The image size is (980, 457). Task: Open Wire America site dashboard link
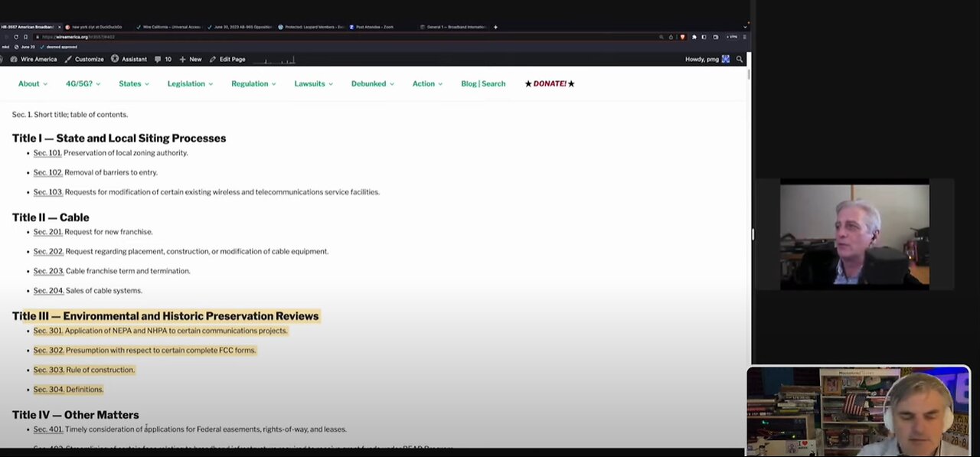coord(34,59)
